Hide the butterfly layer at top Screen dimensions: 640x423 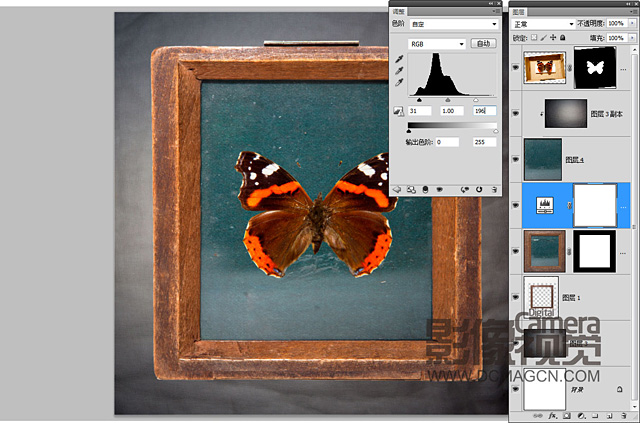click(516, 67)
